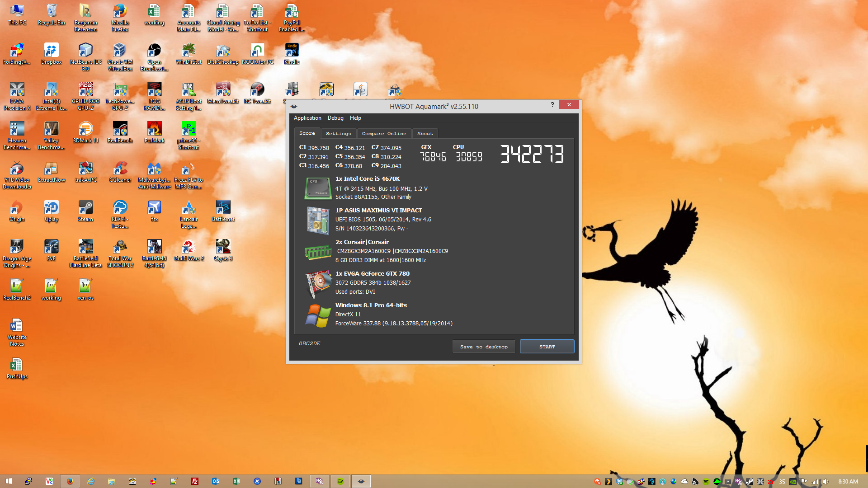Screen dimensions: 868x488
Task: Open the Windows Start button
Action: point(9,481)
